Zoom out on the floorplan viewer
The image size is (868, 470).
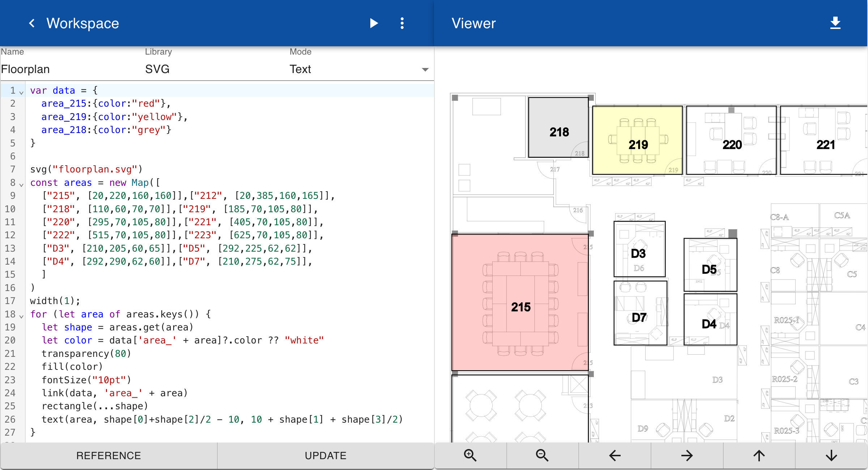point(542,456)
